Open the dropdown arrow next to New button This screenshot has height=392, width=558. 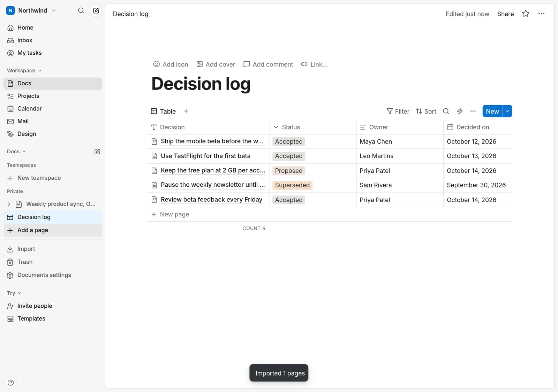[x=507, y=111]
